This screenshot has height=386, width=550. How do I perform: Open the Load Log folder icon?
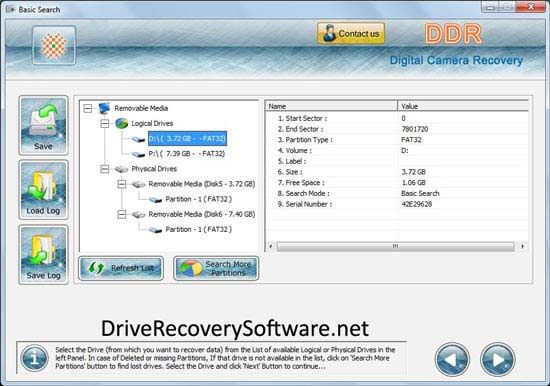tap(43, 190)
